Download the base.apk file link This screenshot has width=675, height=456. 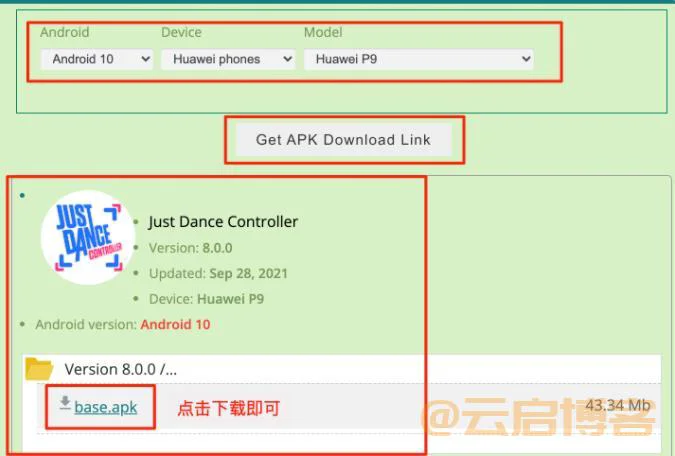pyautogui.click(x=105, y=407)
